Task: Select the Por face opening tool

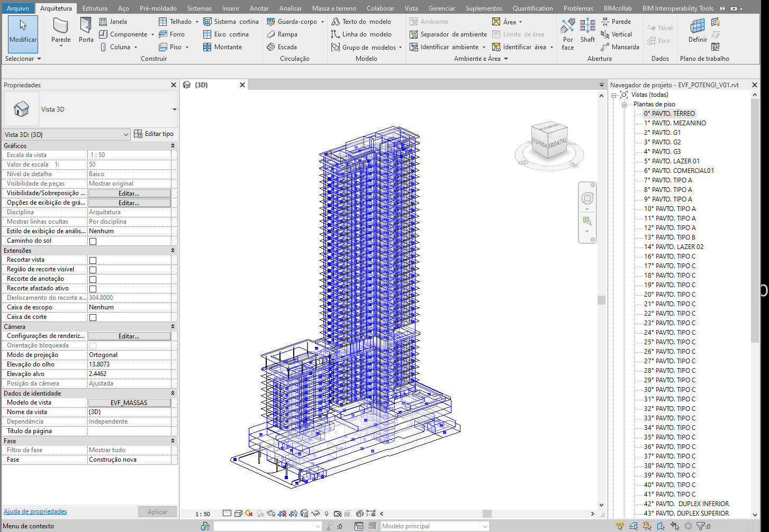Action: tap(568, 34)
